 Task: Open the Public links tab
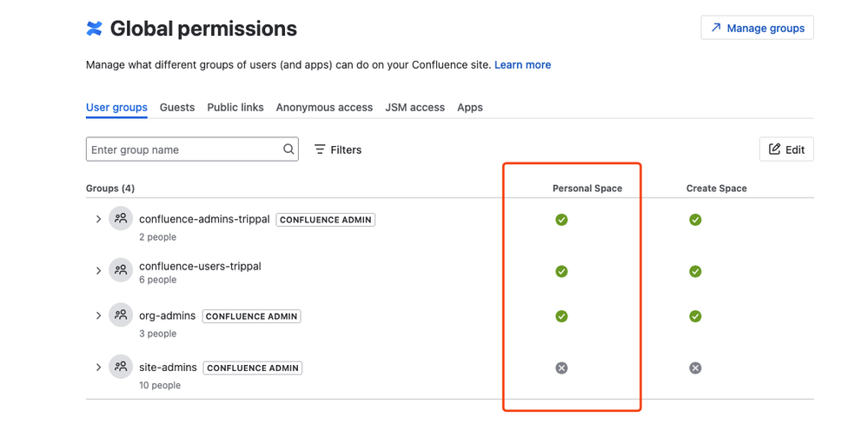(235, 108)
